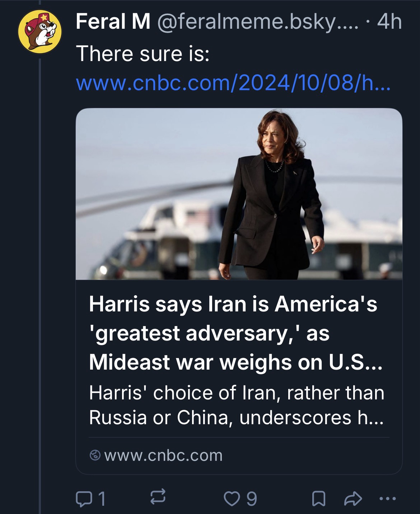The image size is (420, 514).
Task: Open the three-dot more options menu
Action: (388, 498)
